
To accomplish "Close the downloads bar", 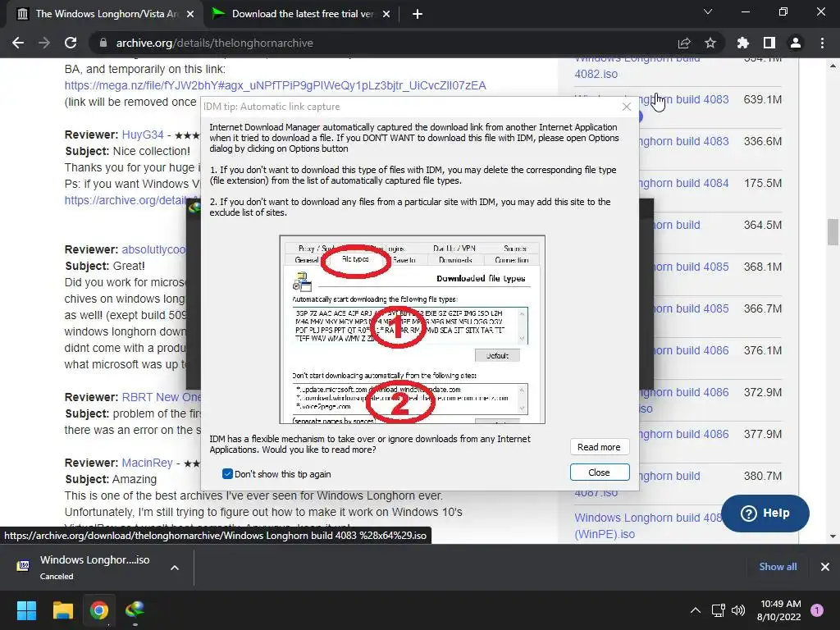I will 825,566.
